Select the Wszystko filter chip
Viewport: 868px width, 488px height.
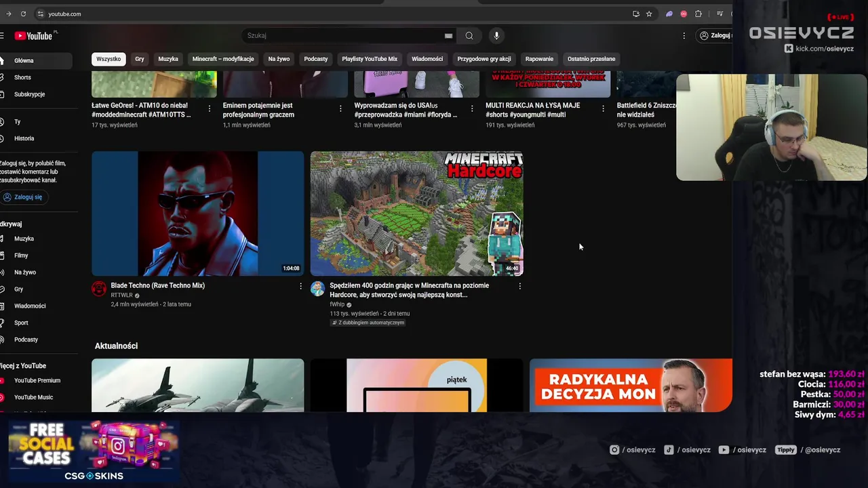tap(108, 59)
